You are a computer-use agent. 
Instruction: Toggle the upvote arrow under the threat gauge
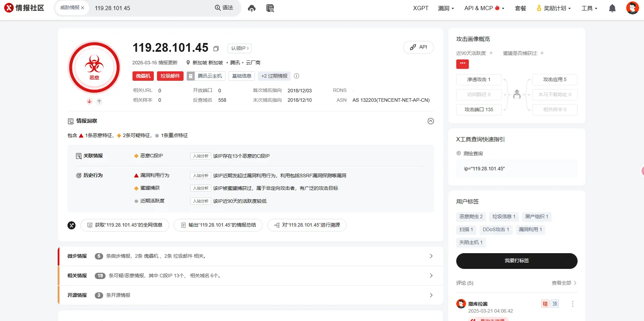(99, 101)
